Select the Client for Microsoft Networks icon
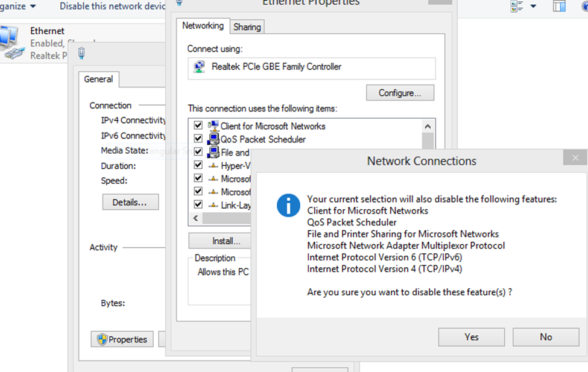This screenshot has height=372, width=588. [213, 126]
